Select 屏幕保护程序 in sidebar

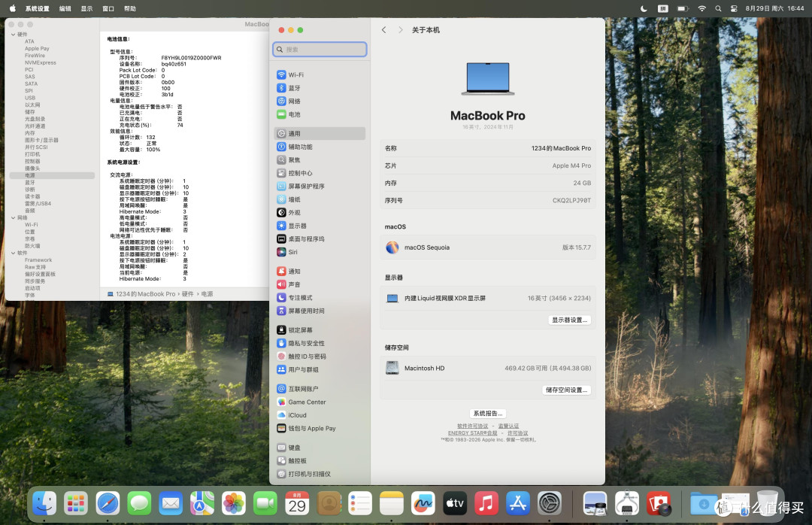(320, 186)
